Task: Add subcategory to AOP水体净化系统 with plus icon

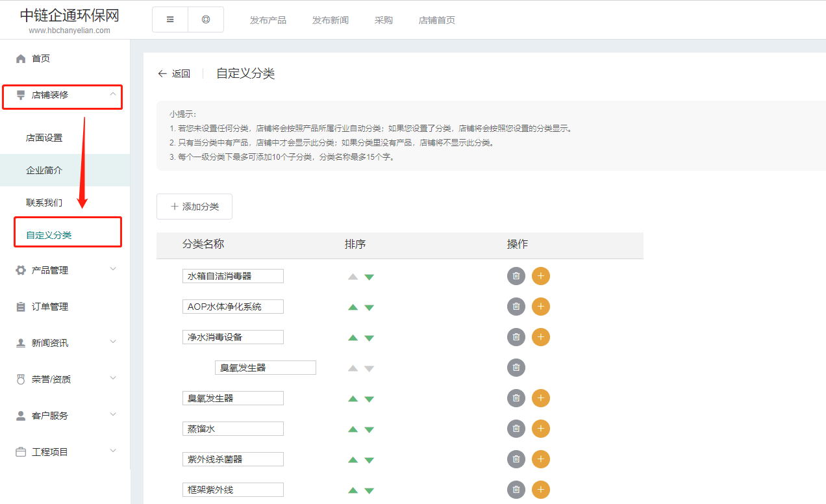Action: pyautogui.click(x=540, y=307)
